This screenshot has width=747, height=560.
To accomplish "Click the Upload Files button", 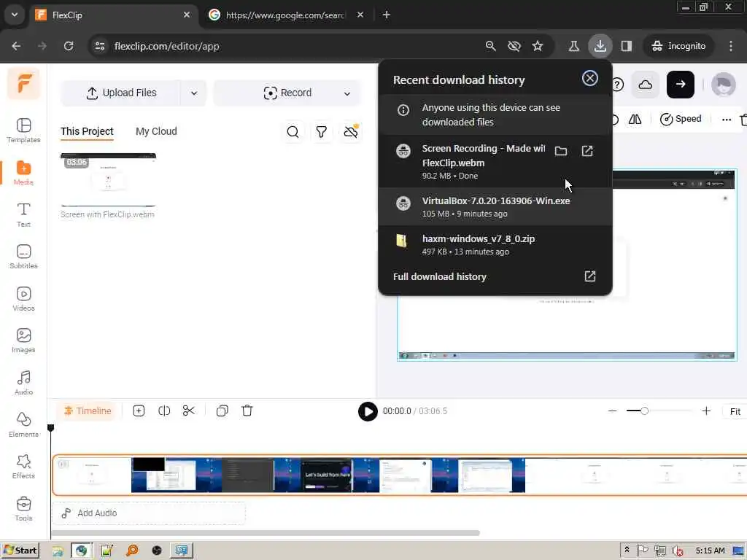I will (x=121, y=93).
